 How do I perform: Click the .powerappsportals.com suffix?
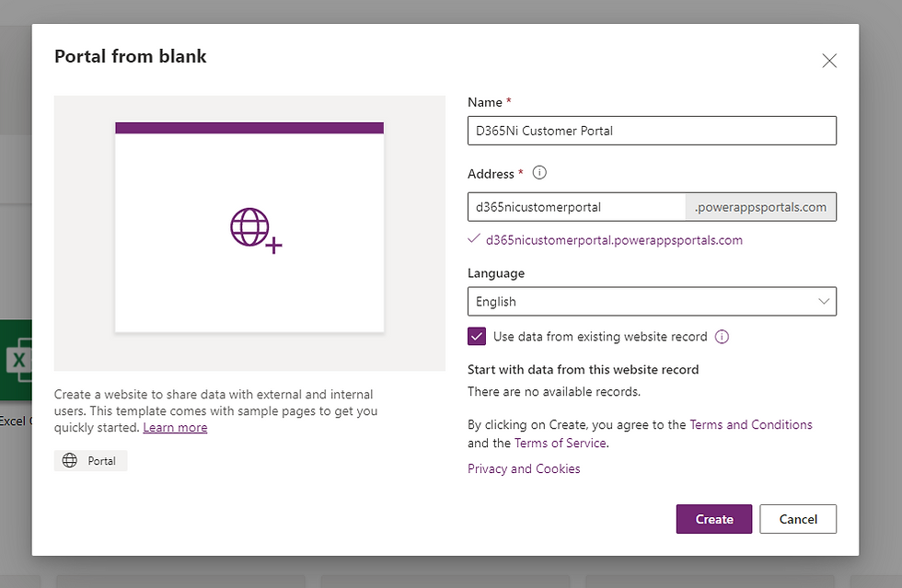pos(760,207)
